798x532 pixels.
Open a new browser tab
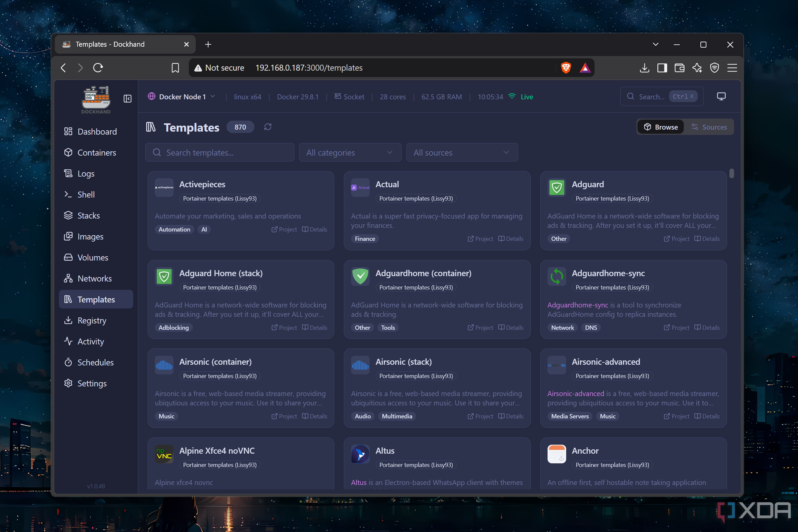point(208,45)
